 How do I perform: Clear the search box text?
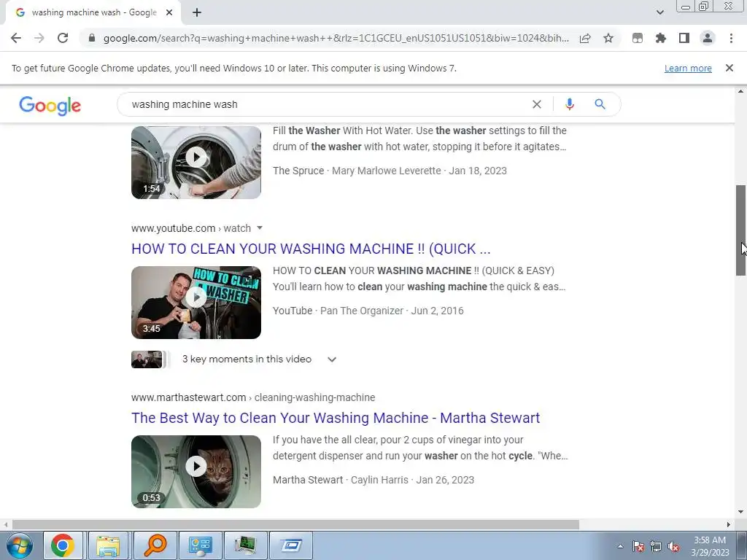point(536,104)
